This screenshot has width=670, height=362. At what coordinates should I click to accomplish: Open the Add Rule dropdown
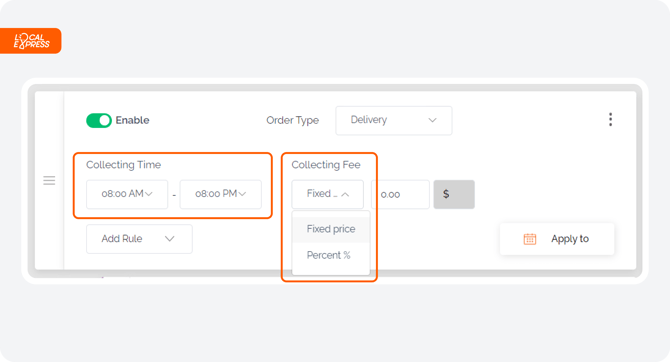(x=139, y=239)
